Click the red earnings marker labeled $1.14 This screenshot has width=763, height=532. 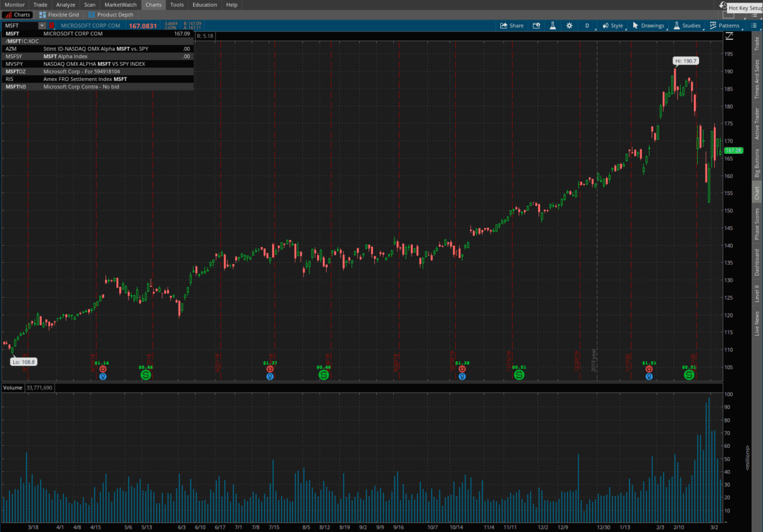102,368
